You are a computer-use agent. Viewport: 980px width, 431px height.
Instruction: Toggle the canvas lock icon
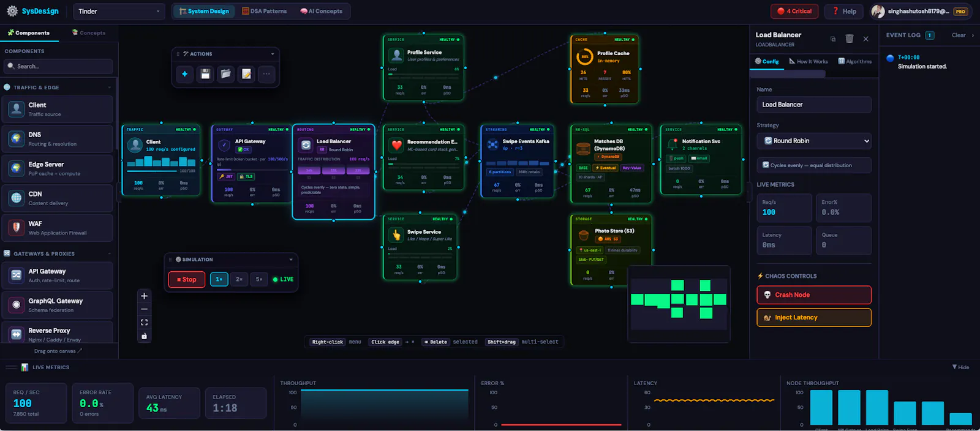point(145,335)
